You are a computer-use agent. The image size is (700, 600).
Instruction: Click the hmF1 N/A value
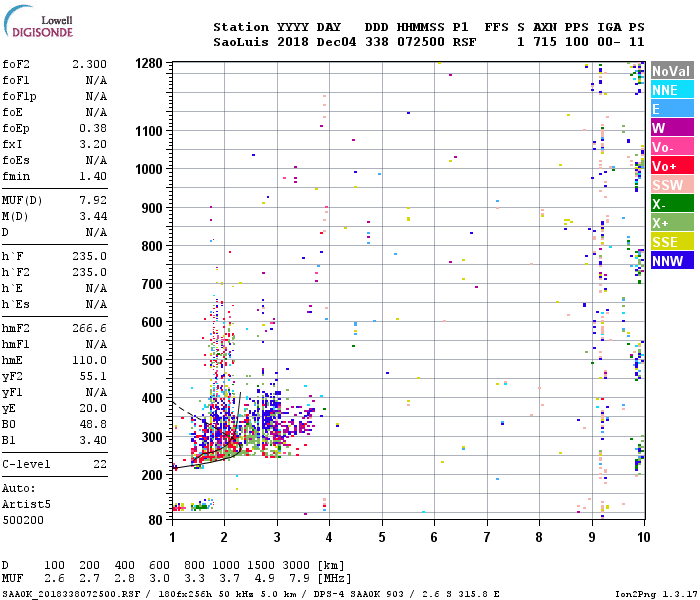coord(96,345)
